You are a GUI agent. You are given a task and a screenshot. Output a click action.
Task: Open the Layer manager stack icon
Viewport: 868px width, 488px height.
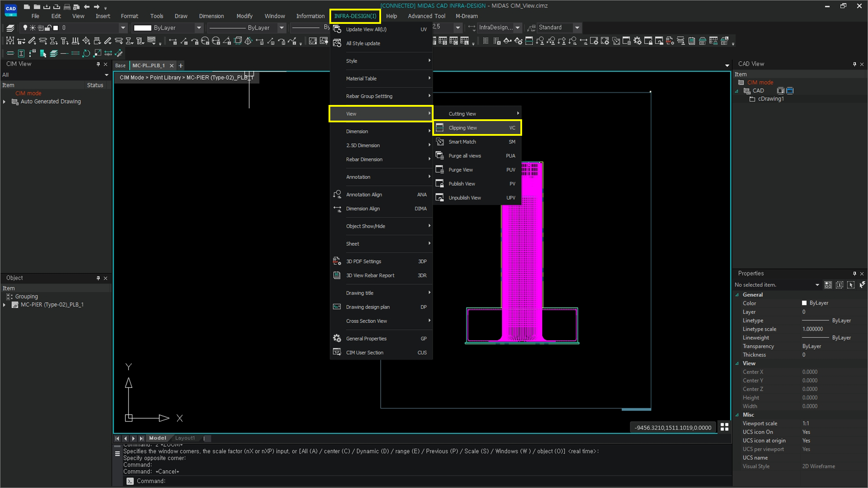10,28
